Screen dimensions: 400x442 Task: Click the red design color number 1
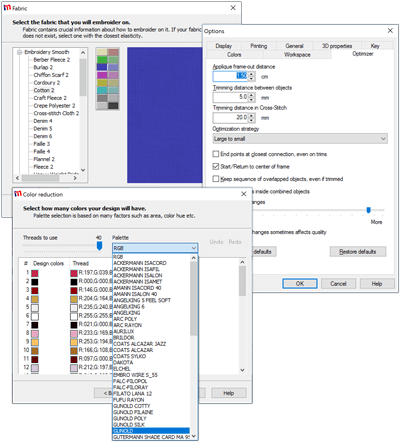point(35,273)
